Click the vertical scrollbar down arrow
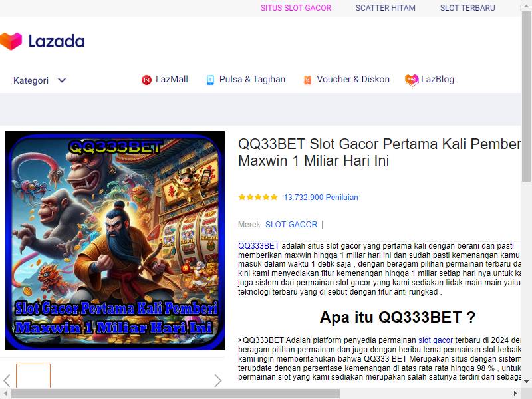 coord(526,382)
